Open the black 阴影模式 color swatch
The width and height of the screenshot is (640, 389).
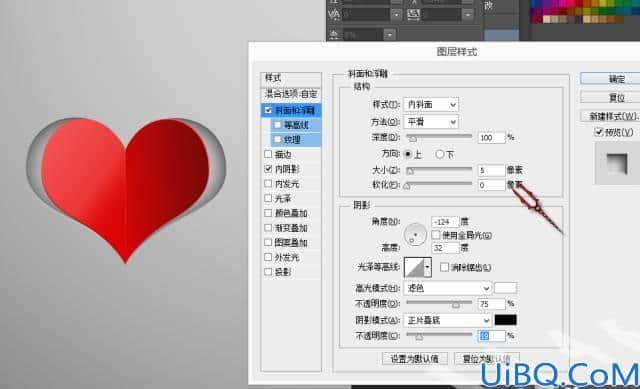pyautogui.click(x=505, y=320)
